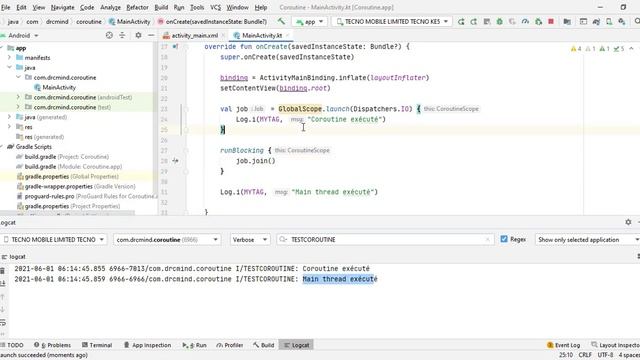Image resolution: width=640 pixels, height=360 pixels.
Task: Toggle the Logcat tool window button
Action: pos(297,345)
